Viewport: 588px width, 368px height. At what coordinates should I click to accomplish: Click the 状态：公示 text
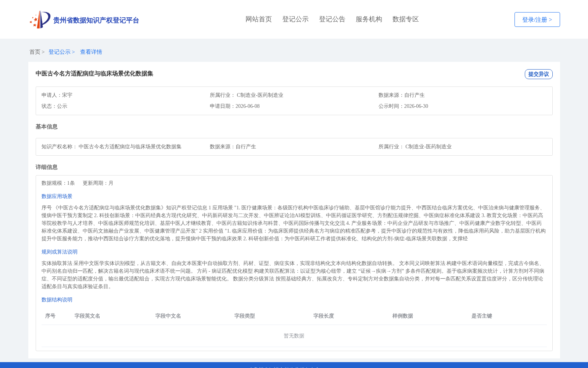tap(54, 106)
